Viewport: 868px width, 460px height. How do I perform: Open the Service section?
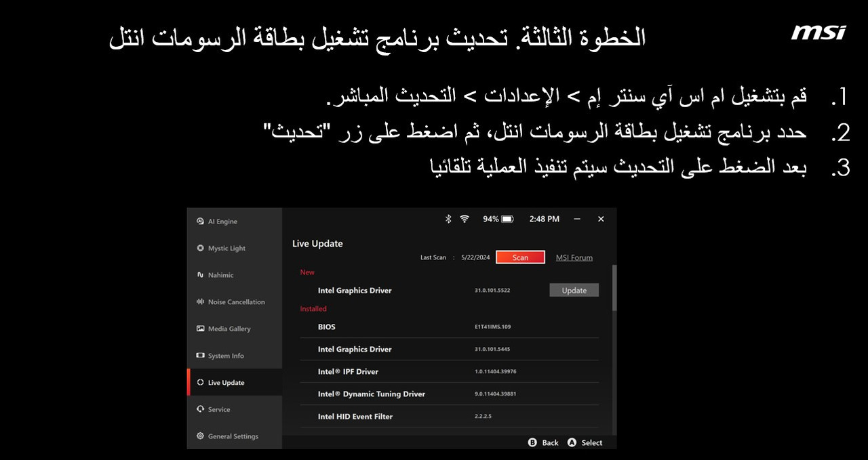point(235,409)
